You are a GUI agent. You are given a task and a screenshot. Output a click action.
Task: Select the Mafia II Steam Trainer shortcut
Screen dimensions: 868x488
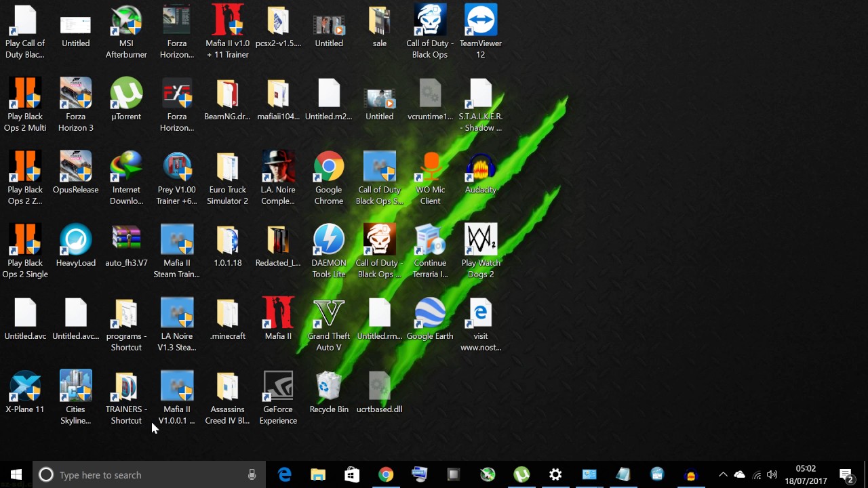click(177, 251)
